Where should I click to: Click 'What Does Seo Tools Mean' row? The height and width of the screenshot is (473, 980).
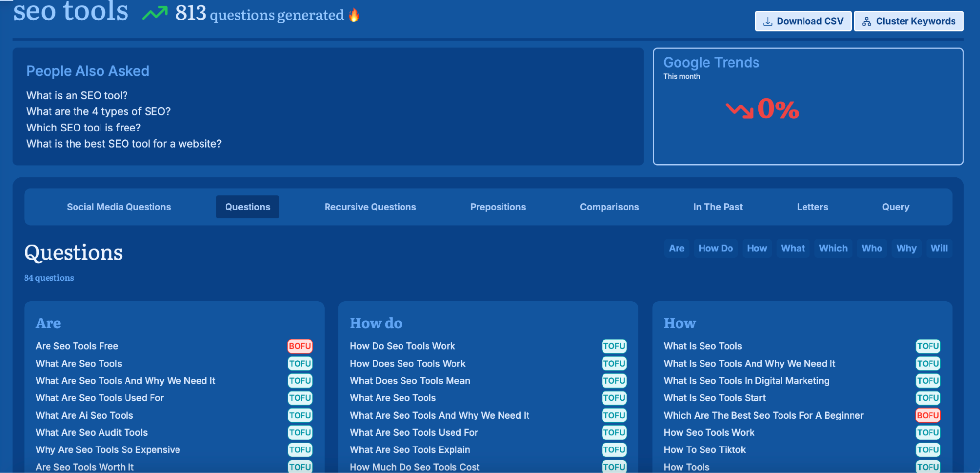(x=488, y=381)
